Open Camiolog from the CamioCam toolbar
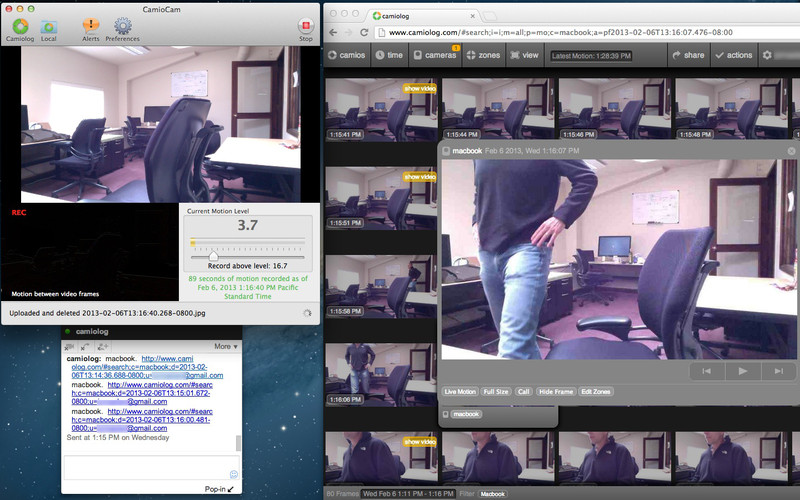The height and width of the screenshot is (500, 800). click(19, 27)
